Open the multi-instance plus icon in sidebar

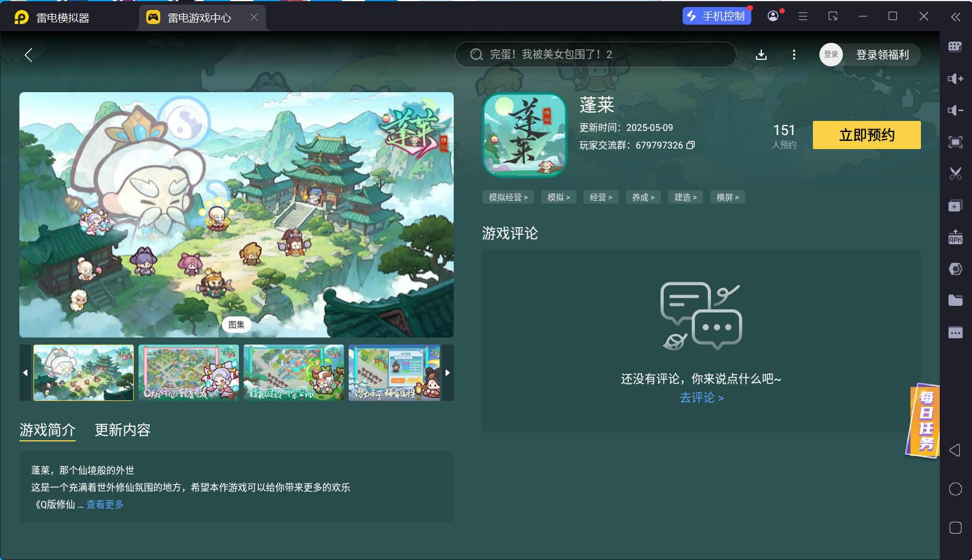(956, 205)
